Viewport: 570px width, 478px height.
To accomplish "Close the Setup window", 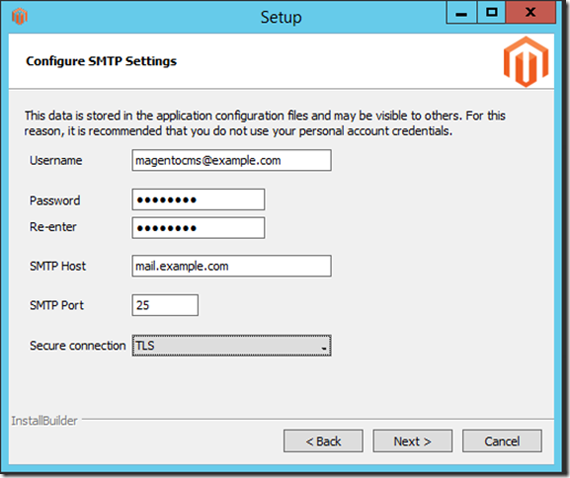I will point(530,13).
